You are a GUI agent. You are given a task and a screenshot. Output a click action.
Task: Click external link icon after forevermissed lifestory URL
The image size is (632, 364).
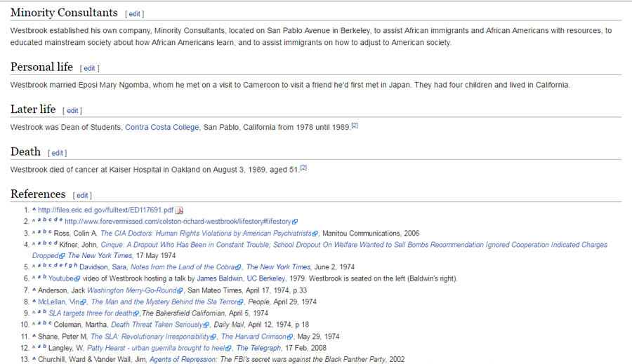(x=295, y=222)
